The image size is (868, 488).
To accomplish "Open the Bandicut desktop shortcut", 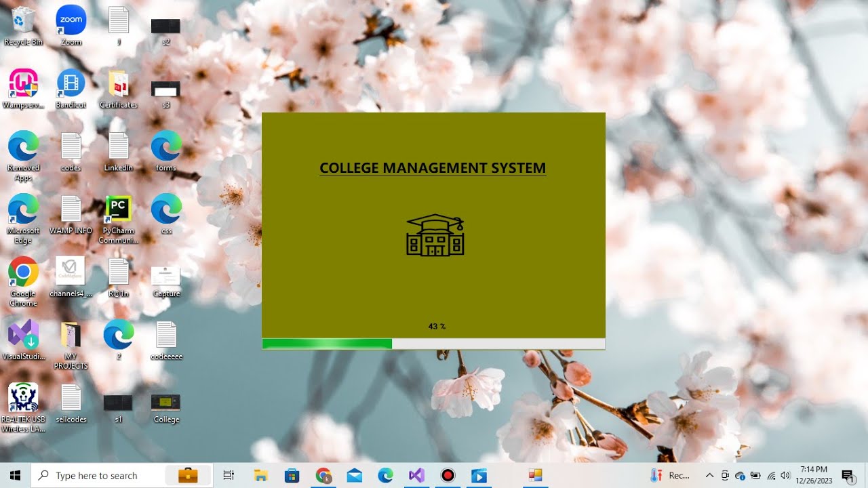I will 71,89.
